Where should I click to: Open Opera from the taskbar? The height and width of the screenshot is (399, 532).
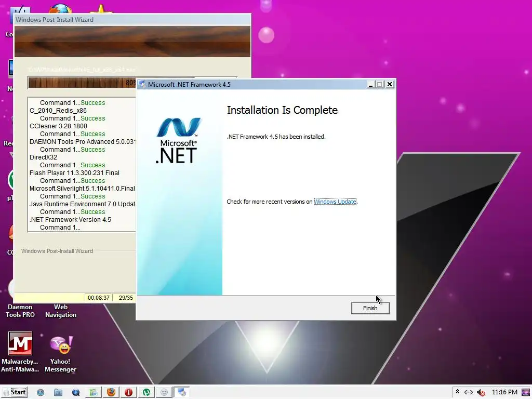pyautogui.click(x=129, y=392)
